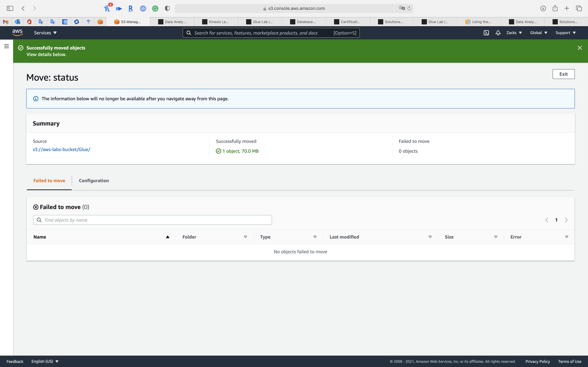Screen dimensions: 588x367
Task: Open the s3://aws-labs-bucket/Glue/ source link
Action: tap(62, 150)
